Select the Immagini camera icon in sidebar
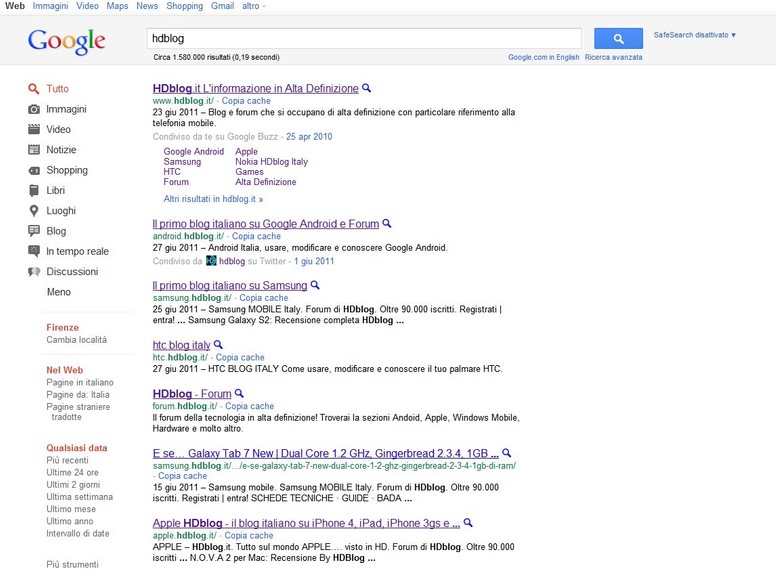 [x=34, y=109]
